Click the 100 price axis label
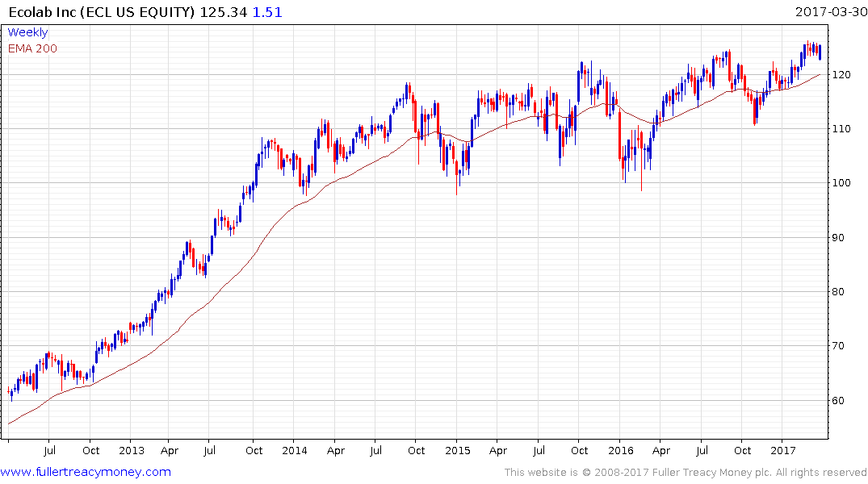The height and width of the screenshot is (484, 868). pyautogui.click(x=841, y=183)
